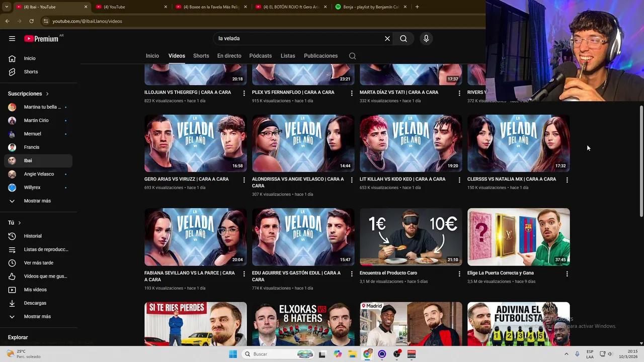Open the Listas channel tab
Viewport: 644px width, 362px height.
click(x=288, y=56)
